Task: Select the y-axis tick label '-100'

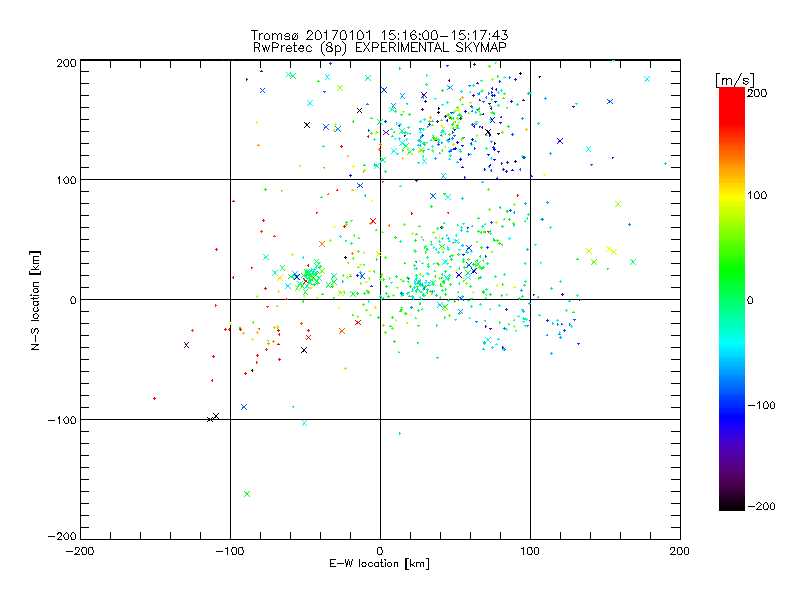Action: (x=62, y=420)
